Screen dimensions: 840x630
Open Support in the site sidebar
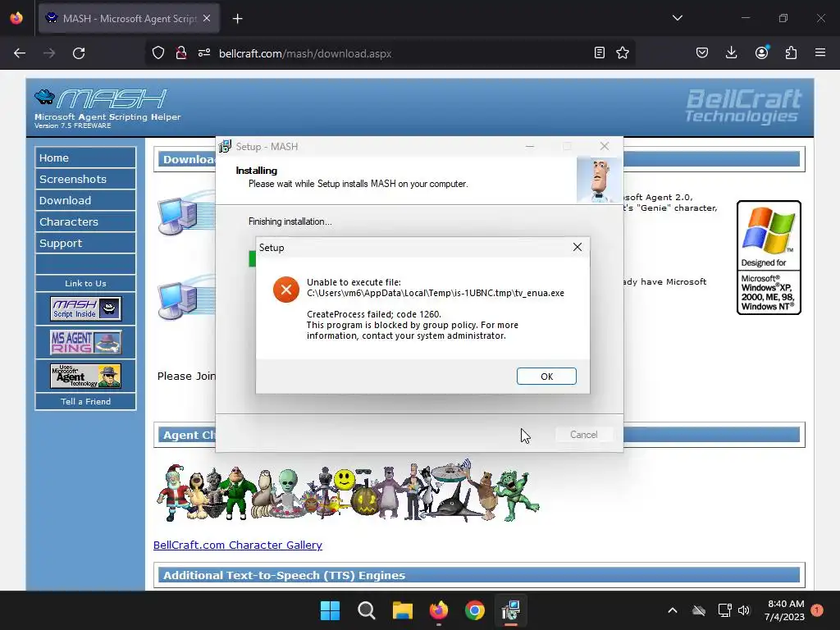click(85, 243)
